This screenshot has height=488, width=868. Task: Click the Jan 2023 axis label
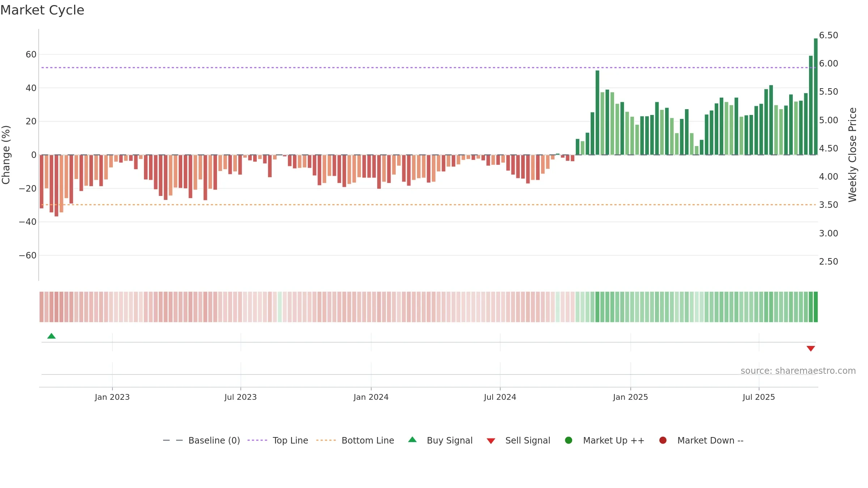112,397
